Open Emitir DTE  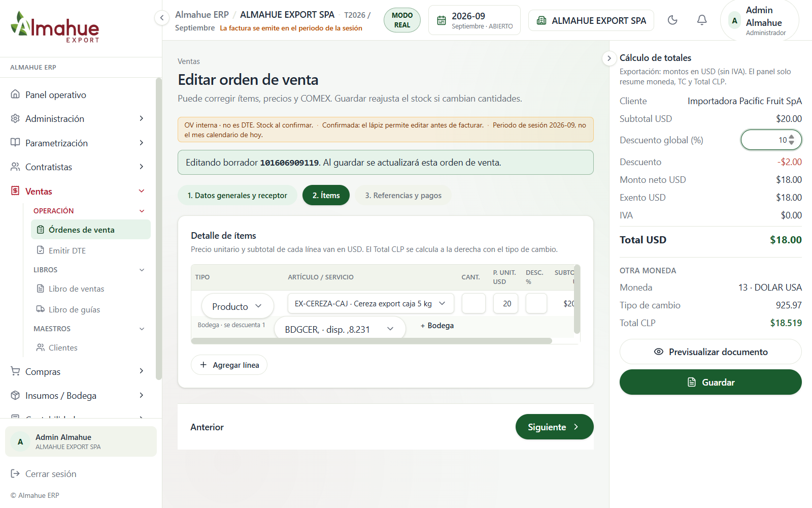click(x=91, y=250)
